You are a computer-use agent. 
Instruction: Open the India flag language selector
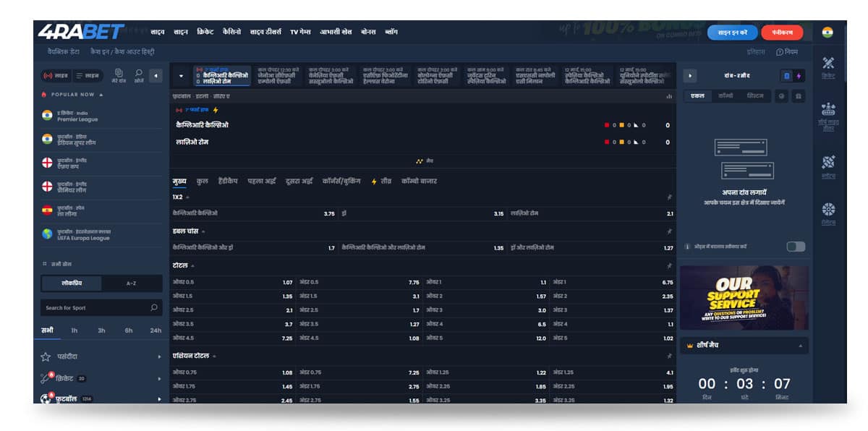[827, 32]
